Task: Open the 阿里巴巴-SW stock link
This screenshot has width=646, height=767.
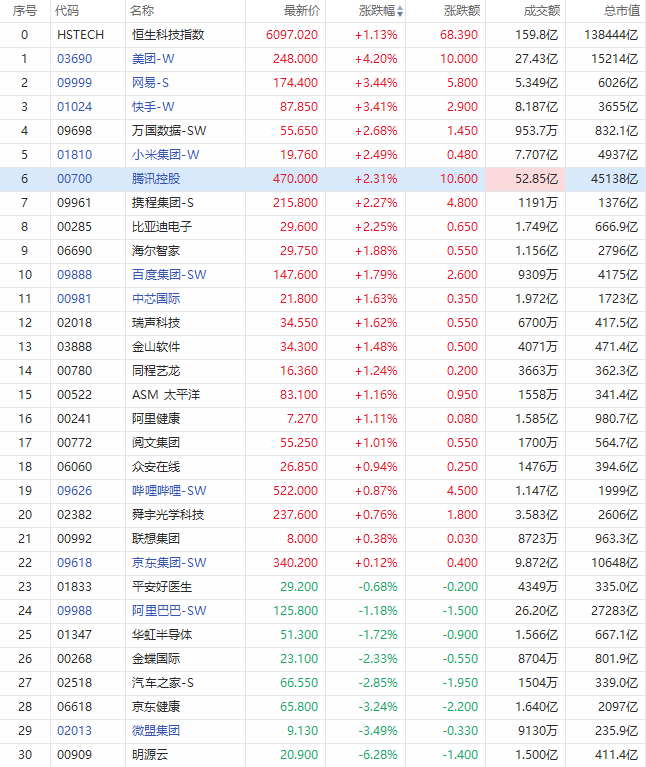Action: coord(169,610)
